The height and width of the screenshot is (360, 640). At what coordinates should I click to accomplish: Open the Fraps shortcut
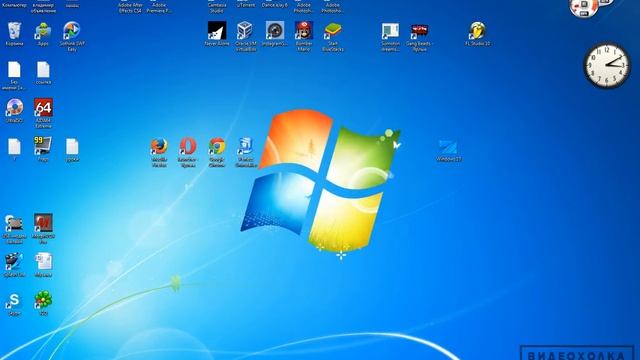(x=43, y=147)
